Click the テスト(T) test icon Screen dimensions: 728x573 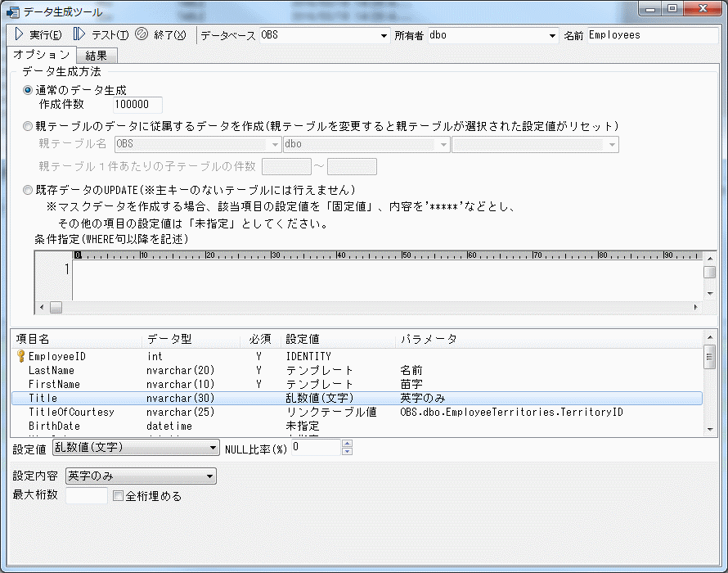point(79,34)
